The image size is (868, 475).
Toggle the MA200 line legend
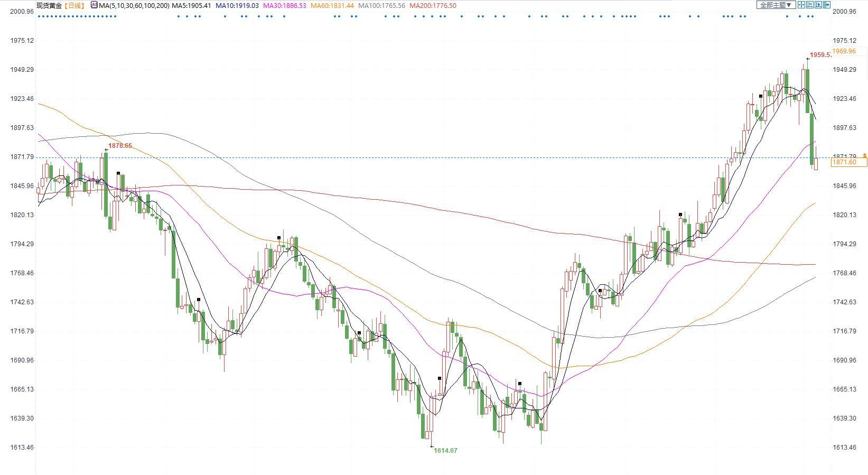[x=433, y=6]
